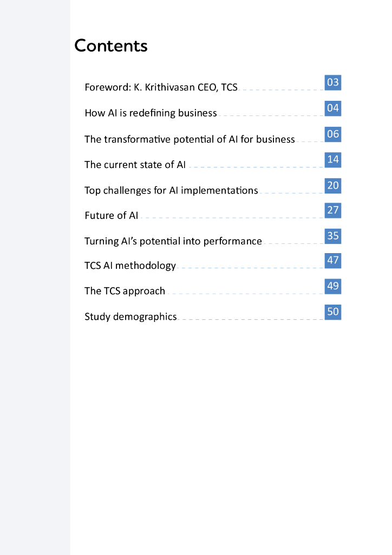Select page number box 20
This screenshot has width=392, height=555.
[333, 185]
